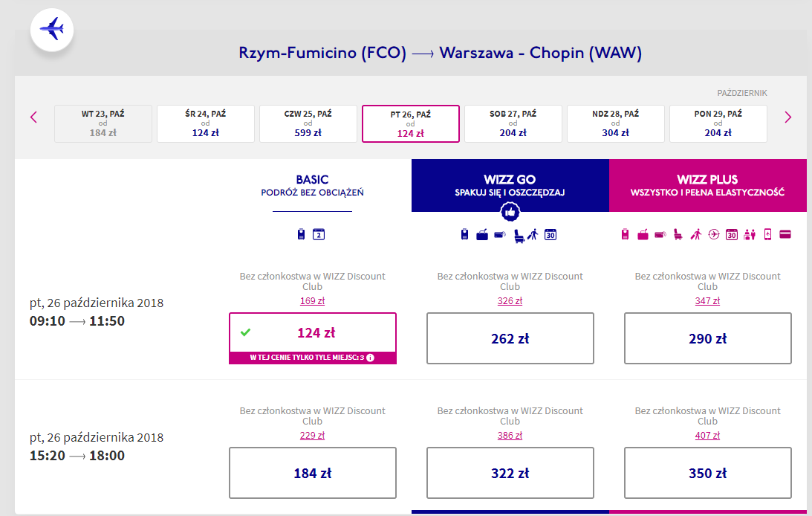812x516 pixels.
Task: Click the limited seats banner text
Action: pyautogui.click(x=307, y=358)
